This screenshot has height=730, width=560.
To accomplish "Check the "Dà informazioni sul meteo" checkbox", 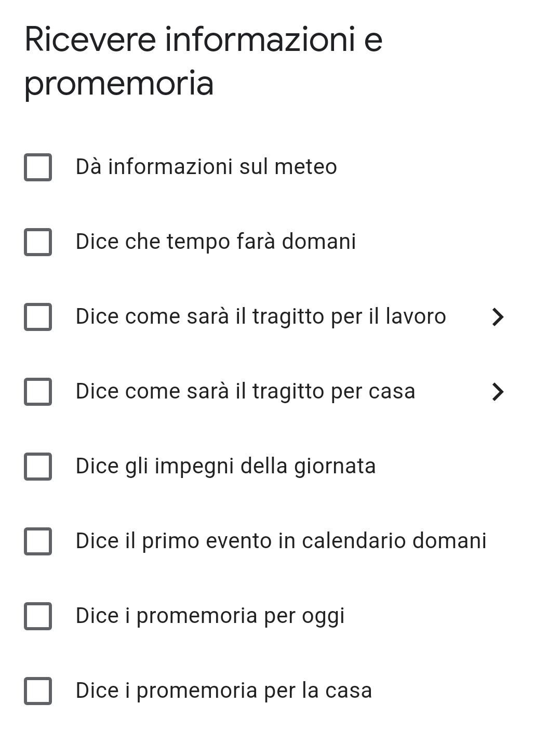I will click(x=37, y=167).
